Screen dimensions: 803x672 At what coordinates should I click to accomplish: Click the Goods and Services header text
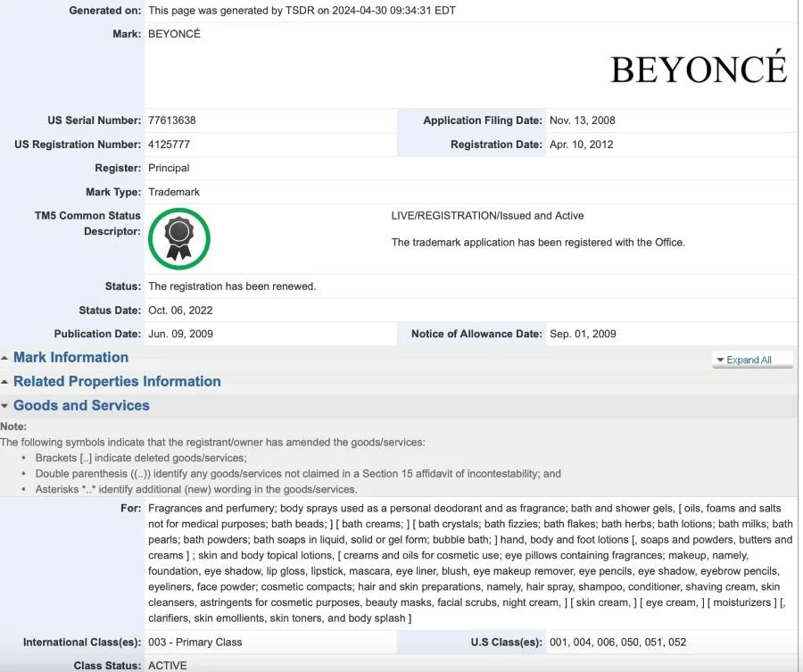80,405
